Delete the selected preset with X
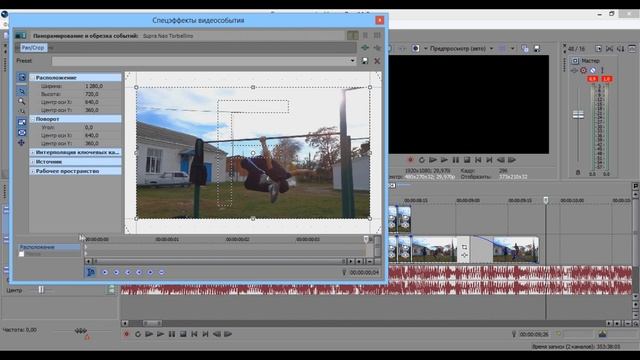The image size is (640, 360). coord(377,61)
